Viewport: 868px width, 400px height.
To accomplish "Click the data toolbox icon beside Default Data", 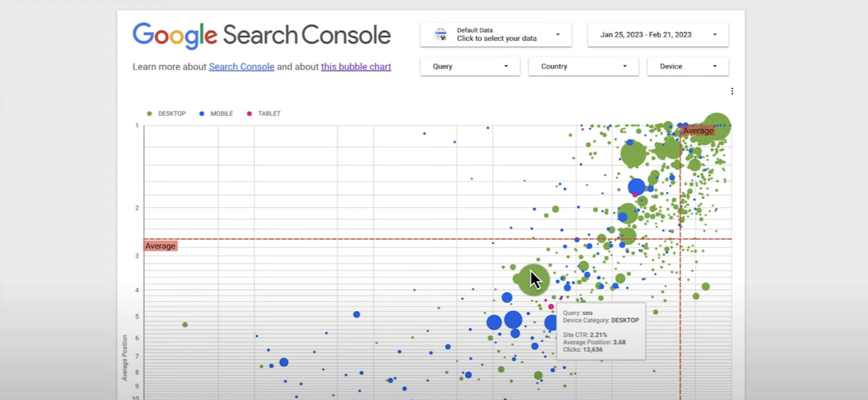I will pos(440,34).
